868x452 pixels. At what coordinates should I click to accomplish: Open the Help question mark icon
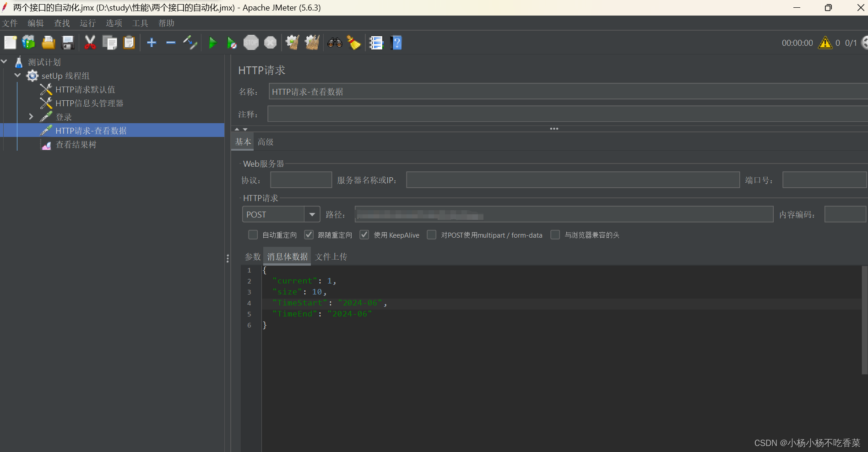[x=396, y=43]
